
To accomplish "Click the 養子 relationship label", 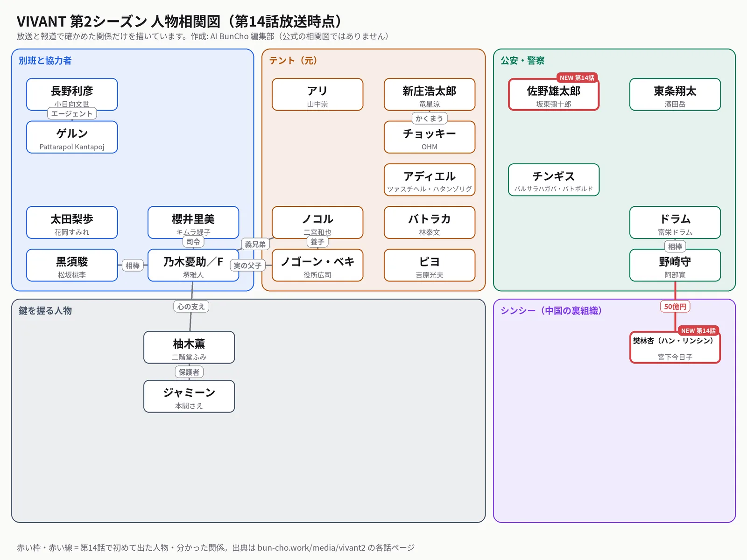I will pyautogui.click(x=317, y=242).
